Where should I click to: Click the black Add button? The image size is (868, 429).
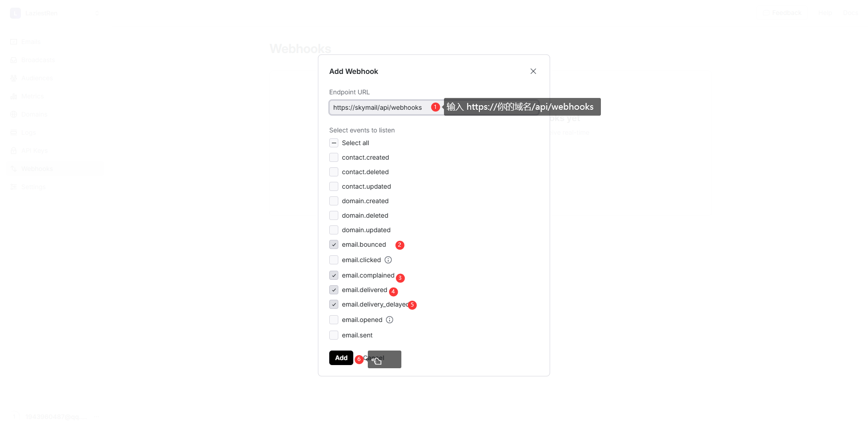point(341,358)
